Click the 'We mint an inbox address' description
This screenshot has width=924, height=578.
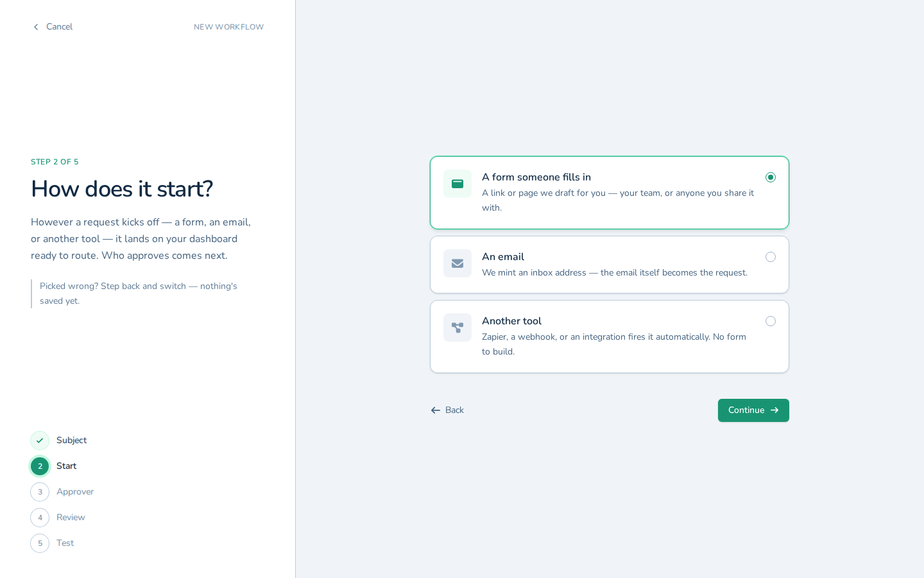pyautogui.click(x=615, y=273)
